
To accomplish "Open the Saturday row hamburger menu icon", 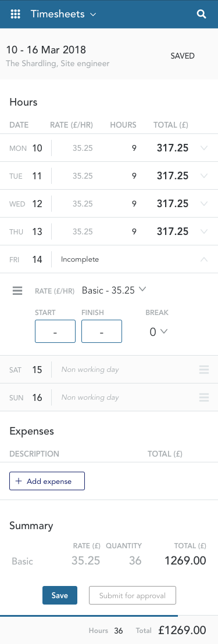I will 204,369.
